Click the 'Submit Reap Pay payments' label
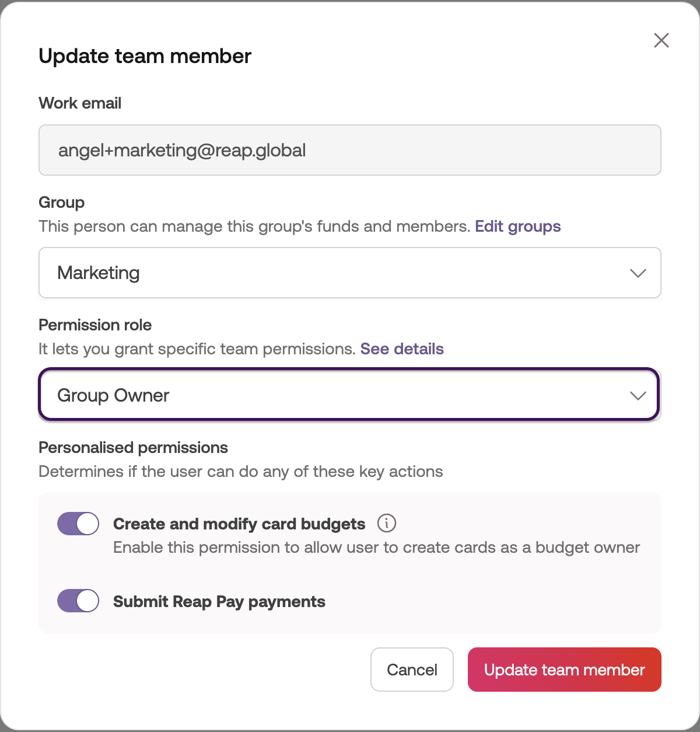 point(219,602)
